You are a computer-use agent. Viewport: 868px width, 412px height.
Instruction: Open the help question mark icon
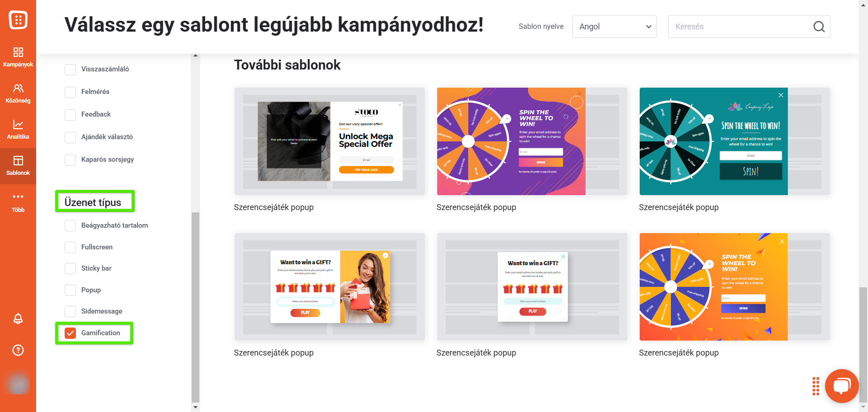18,350
